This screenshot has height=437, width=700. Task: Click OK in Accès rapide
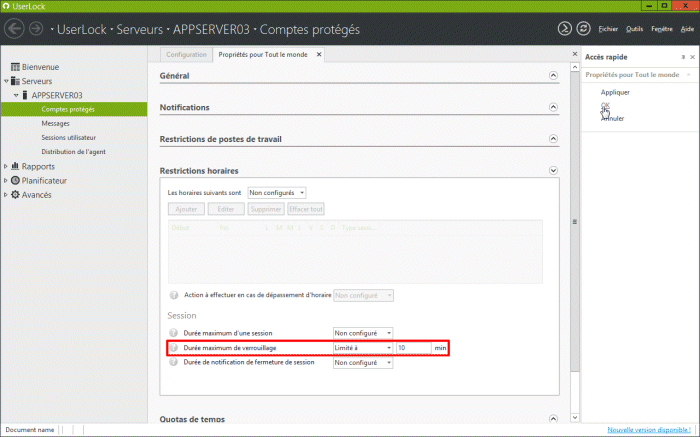point(605,105)
